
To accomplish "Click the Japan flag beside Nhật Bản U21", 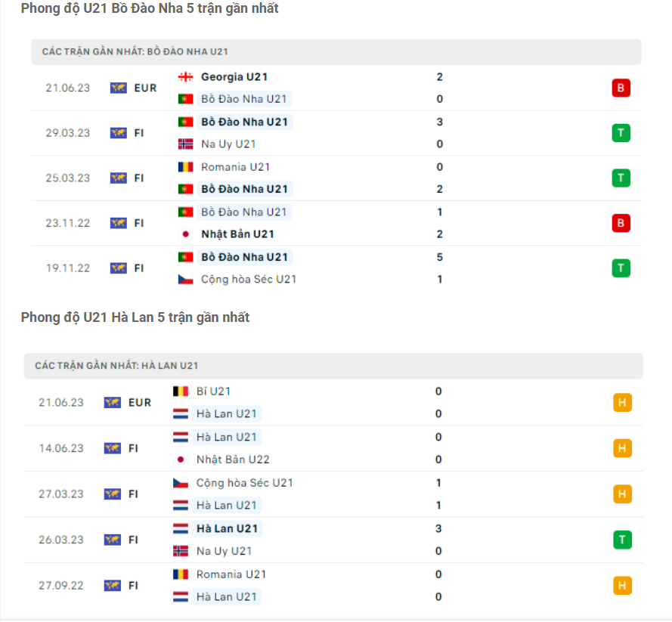I will tap(185, 234).
